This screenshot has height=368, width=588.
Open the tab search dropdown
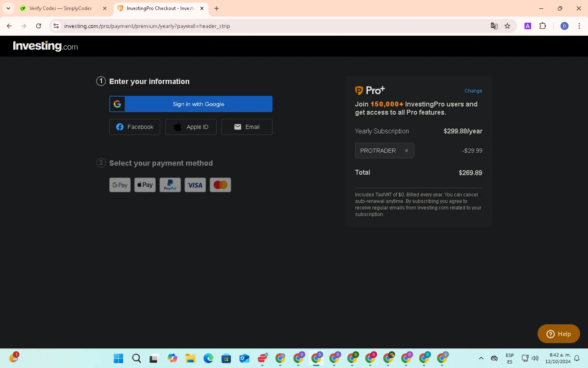(x=8, y=8)
